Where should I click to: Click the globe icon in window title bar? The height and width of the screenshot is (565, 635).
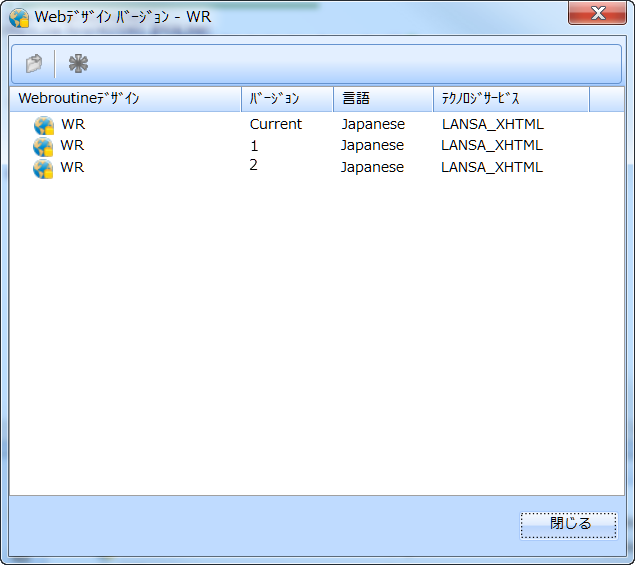(x=19, y=18)
